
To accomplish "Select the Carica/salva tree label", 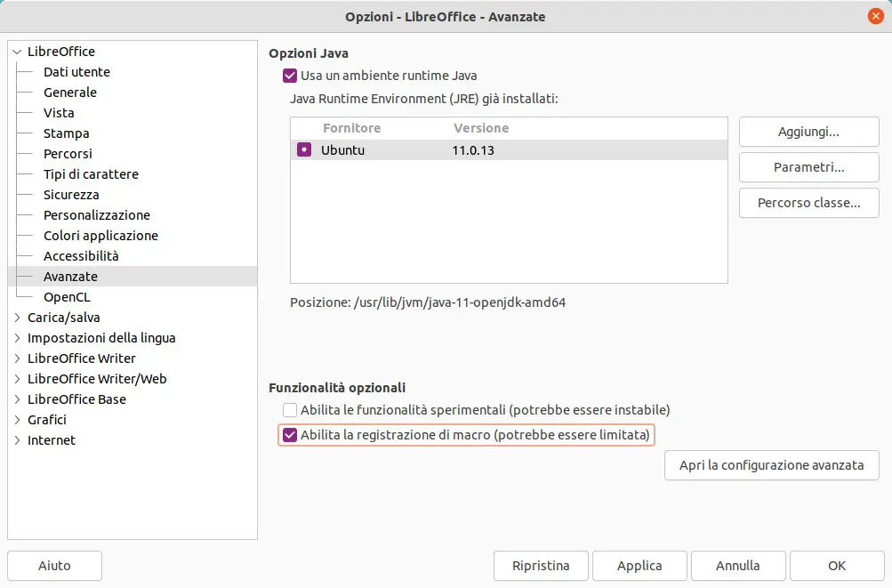I will (64, 318).
